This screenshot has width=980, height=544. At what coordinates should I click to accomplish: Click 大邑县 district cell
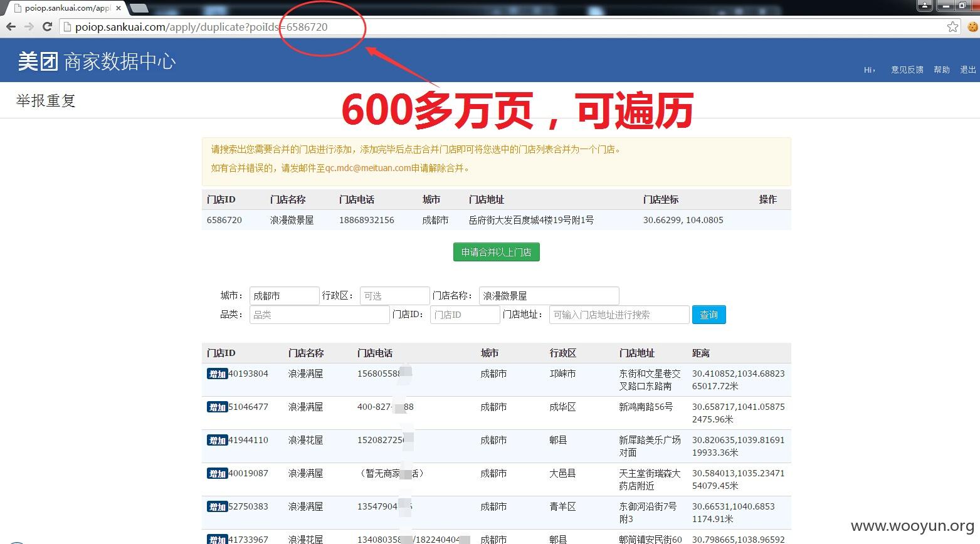point(562,473)
